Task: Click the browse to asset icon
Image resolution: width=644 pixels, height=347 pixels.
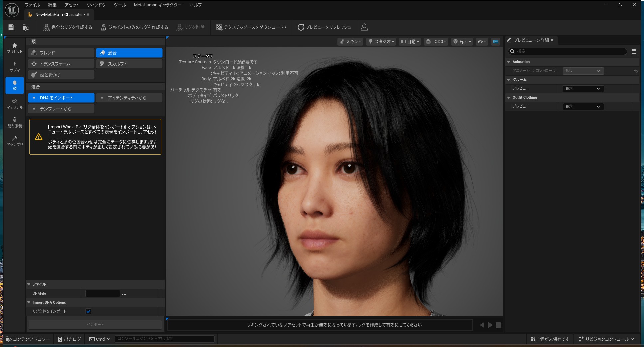Action: pyautogui.click(x=26, y=27)
